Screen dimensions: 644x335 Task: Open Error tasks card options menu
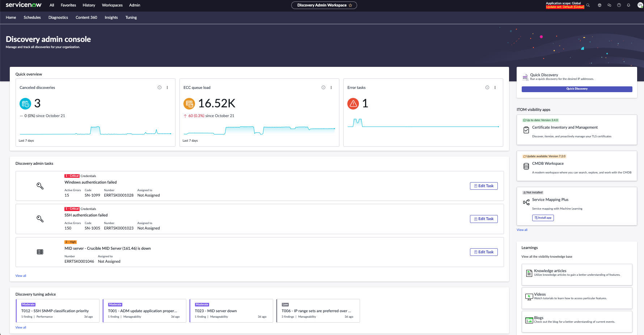point(495,87)
